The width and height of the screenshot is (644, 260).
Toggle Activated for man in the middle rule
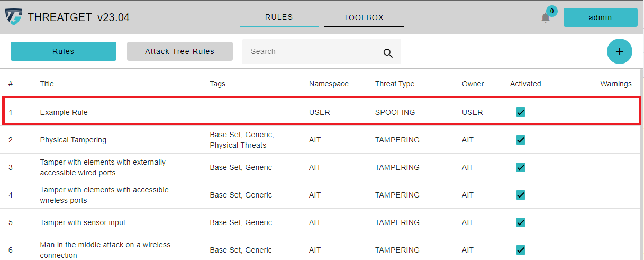[x=521, y=250]
